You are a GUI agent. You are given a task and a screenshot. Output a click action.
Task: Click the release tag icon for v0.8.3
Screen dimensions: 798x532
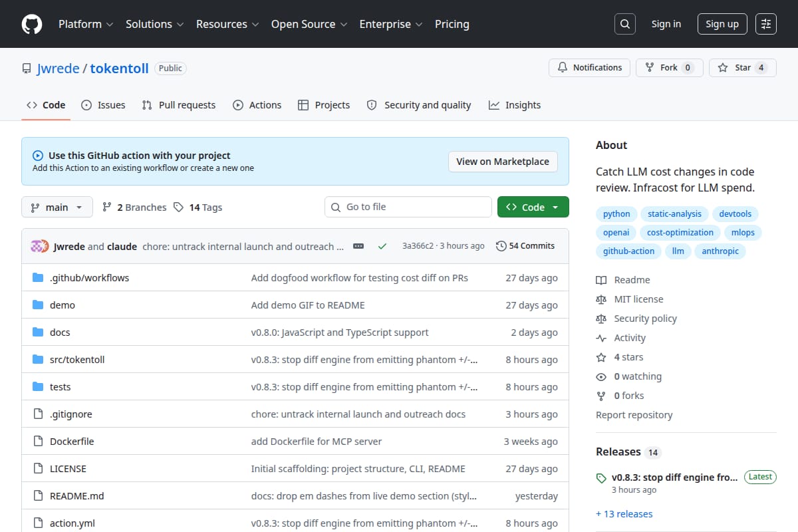601,478
